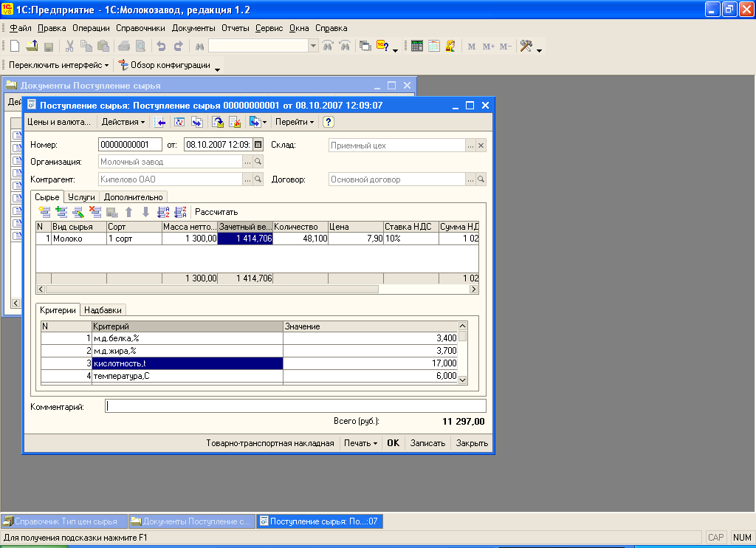Click Обзор конфигурации toolbar button
This screenshot has width=756, height=548.
click(x=165, y=65)
